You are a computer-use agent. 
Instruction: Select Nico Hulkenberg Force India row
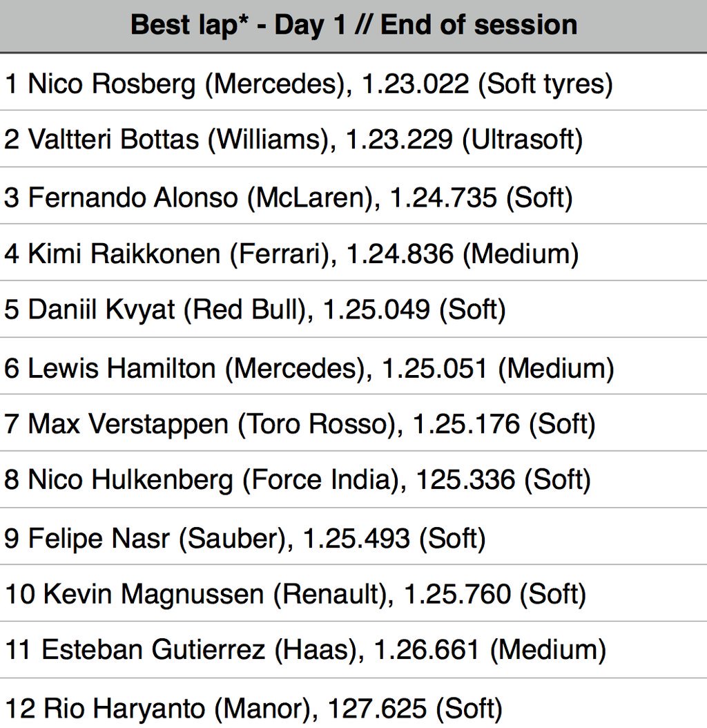point(353,479)
